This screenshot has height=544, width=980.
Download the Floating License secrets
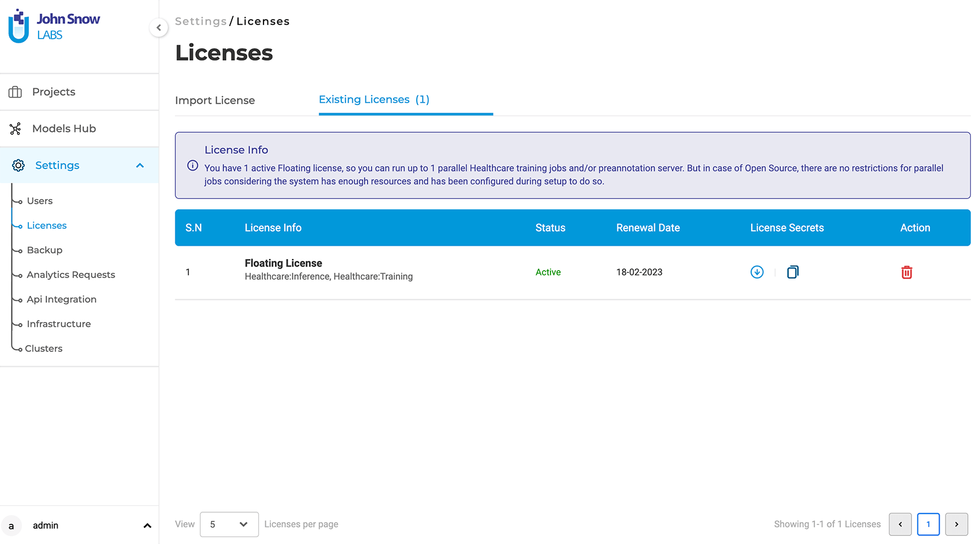757,272
